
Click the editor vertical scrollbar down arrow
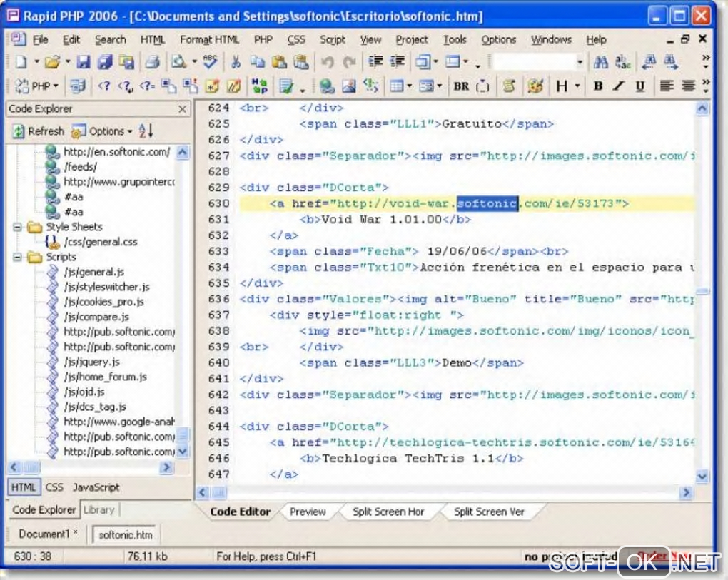[x=702, y=476]
